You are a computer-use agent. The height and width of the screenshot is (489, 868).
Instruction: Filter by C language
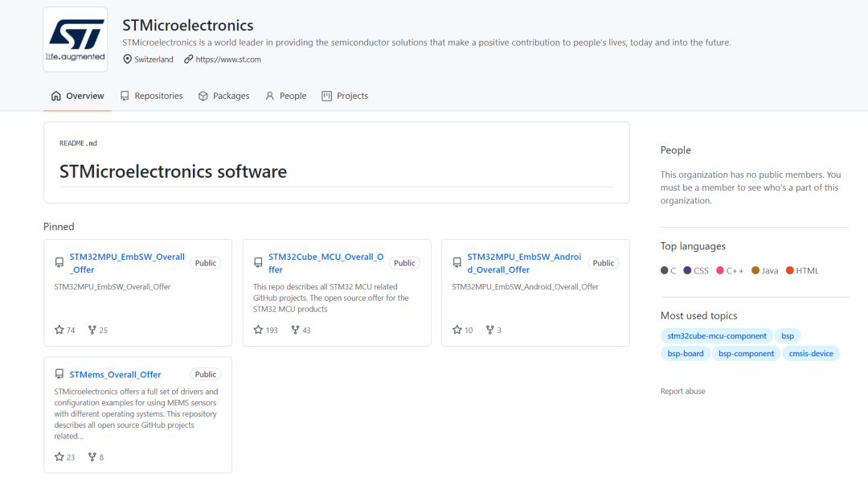click(x=668, y=270)
